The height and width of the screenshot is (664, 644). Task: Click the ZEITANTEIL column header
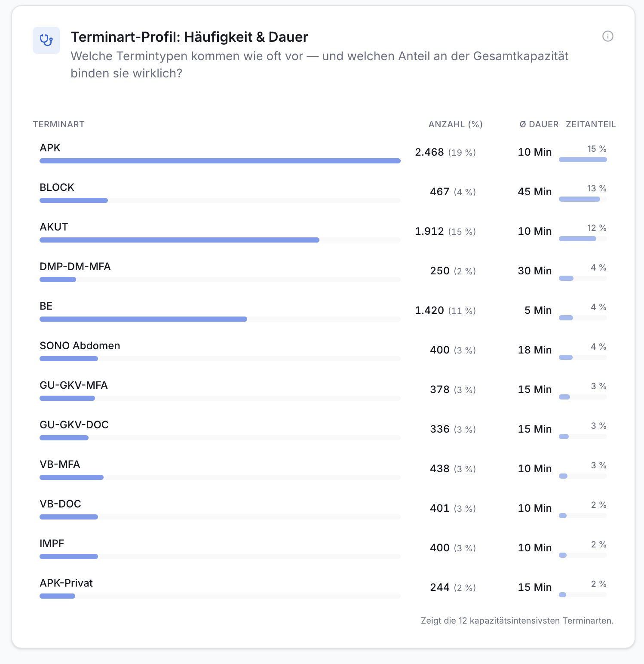pyautogui.click(x=591, y=124)
